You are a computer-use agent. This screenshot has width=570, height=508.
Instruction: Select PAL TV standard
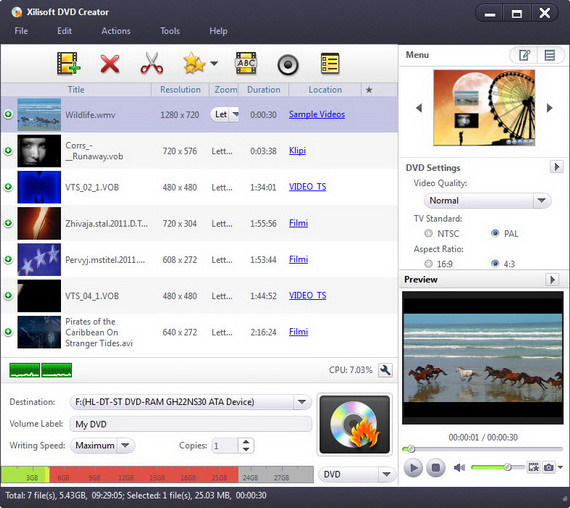[x=495, y=233]
